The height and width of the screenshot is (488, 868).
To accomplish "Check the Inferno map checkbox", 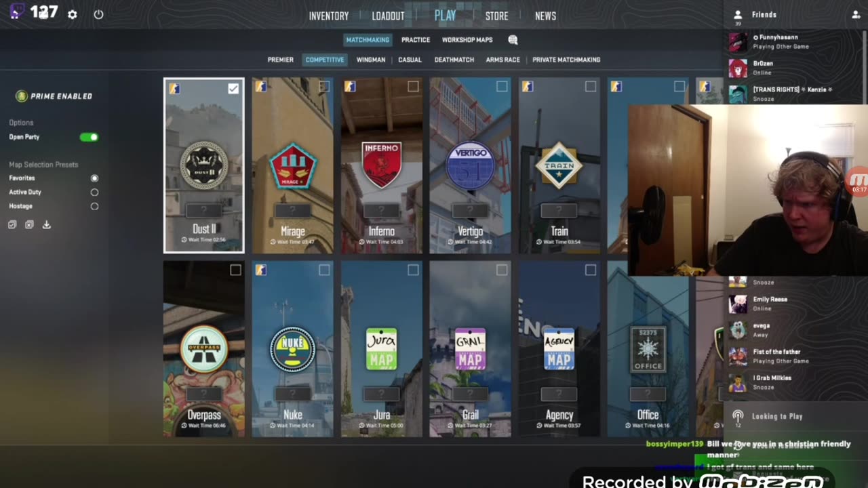I will (x=413, y=87).
